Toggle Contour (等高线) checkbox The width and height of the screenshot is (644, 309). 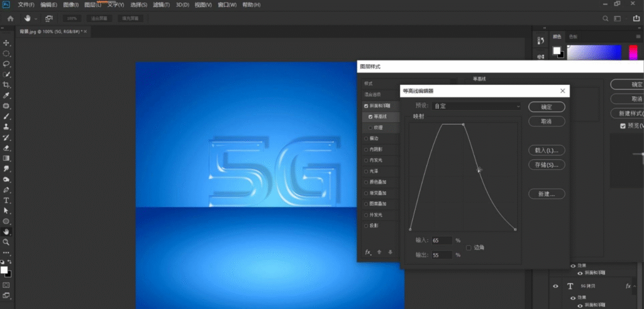click(x=371, y=116)
